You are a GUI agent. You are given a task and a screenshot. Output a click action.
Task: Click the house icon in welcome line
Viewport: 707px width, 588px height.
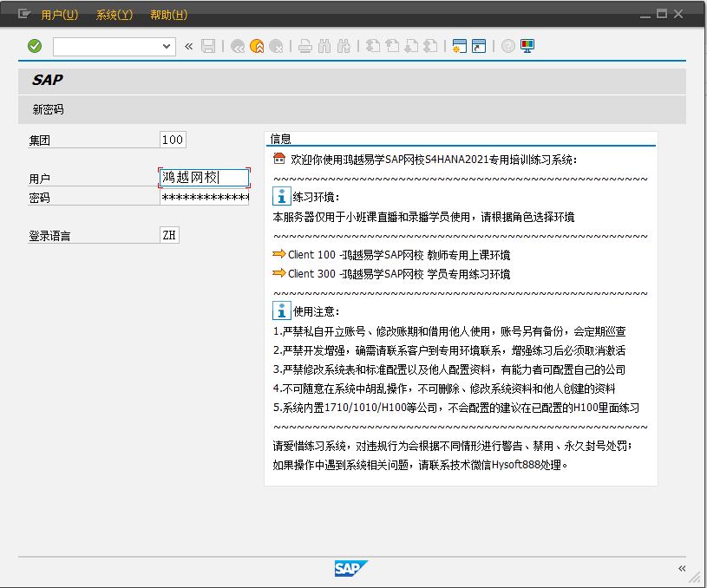[x=279, y=158]
